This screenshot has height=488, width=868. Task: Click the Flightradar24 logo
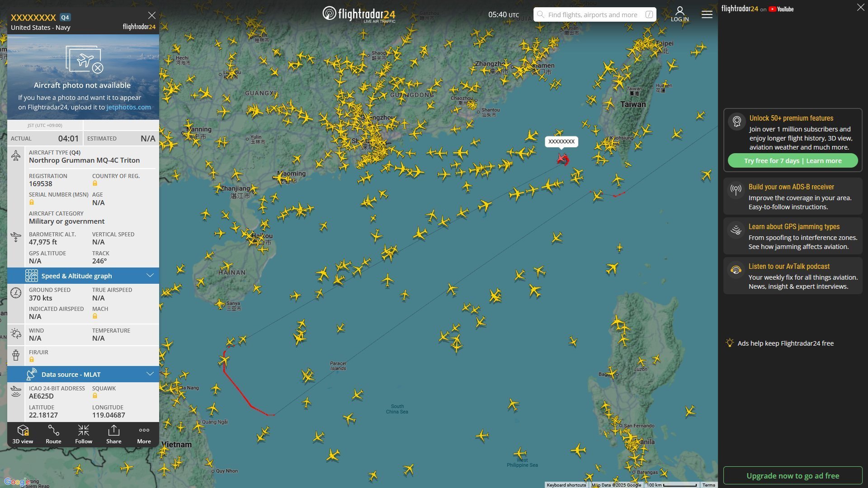359,14
